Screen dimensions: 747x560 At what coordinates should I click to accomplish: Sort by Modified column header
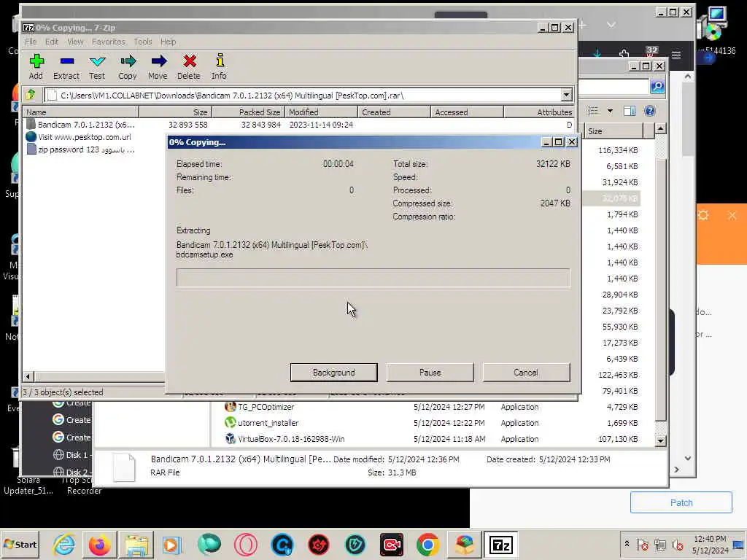pos(321,112)
